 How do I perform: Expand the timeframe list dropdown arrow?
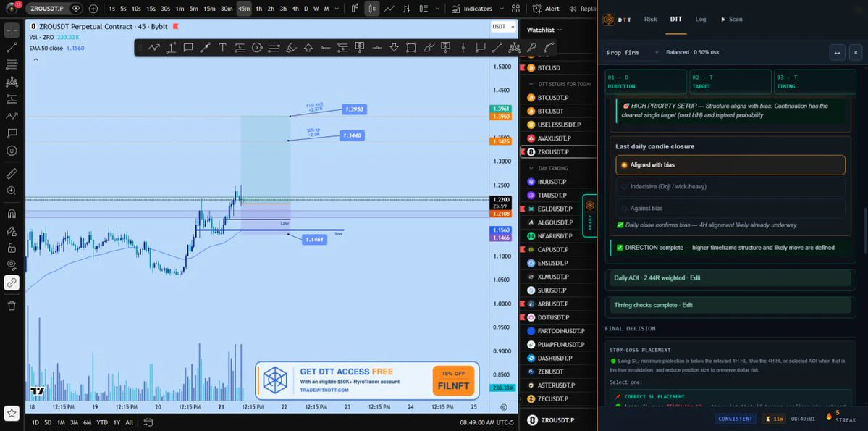click(x=337, y=9)
